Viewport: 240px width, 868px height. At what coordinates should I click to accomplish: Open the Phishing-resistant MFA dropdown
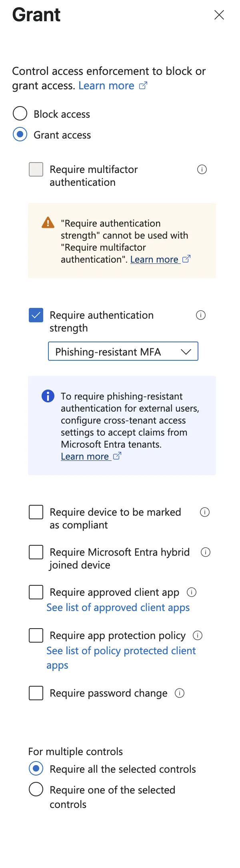[x=123, y=352]
